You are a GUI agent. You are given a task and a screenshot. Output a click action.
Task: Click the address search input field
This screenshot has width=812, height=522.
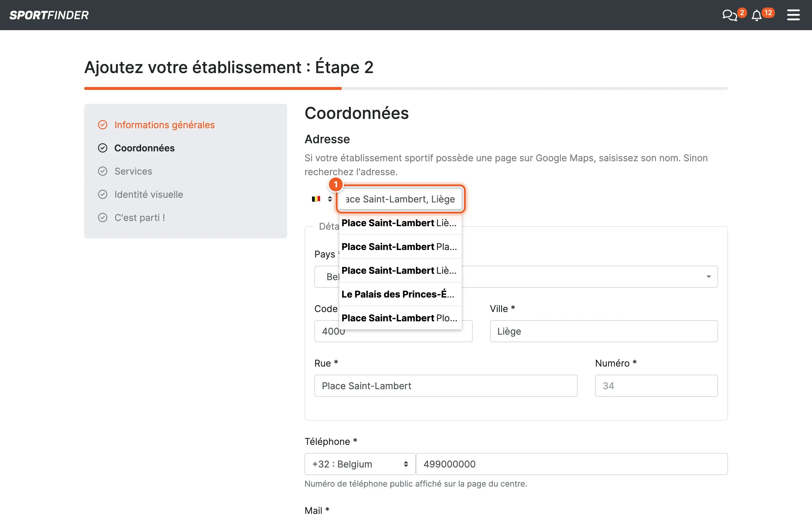click(400, 199)
